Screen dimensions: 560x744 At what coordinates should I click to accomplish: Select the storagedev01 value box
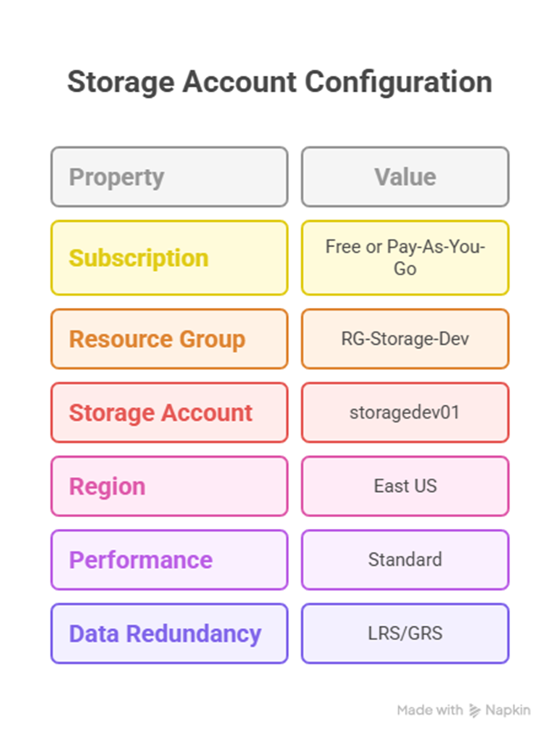(x=405, y=413)
